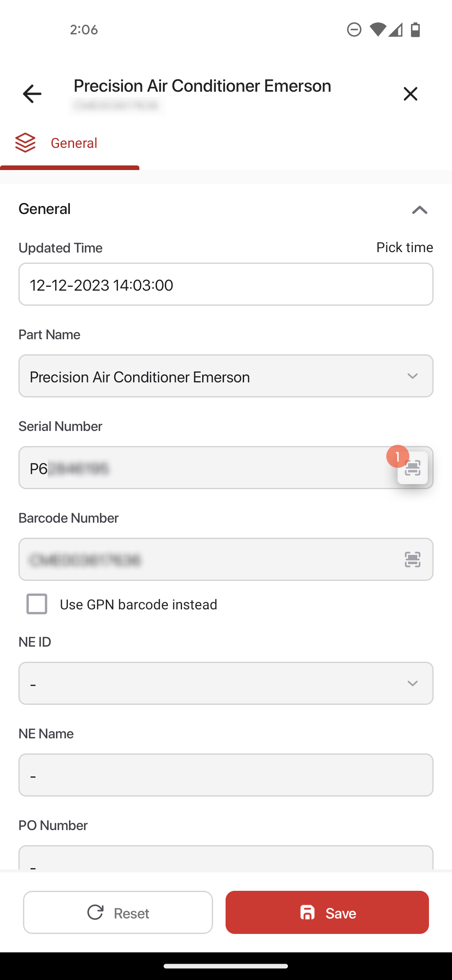Image resolution: width=452 pixels, height=980 pixels.
Task: Tap the notification badge on serial scanner
Action: (x=398, y=456)
